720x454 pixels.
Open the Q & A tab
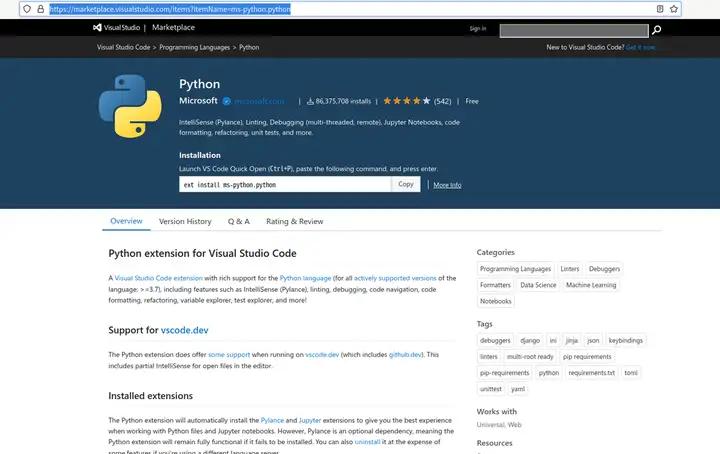tap(239, 221)
